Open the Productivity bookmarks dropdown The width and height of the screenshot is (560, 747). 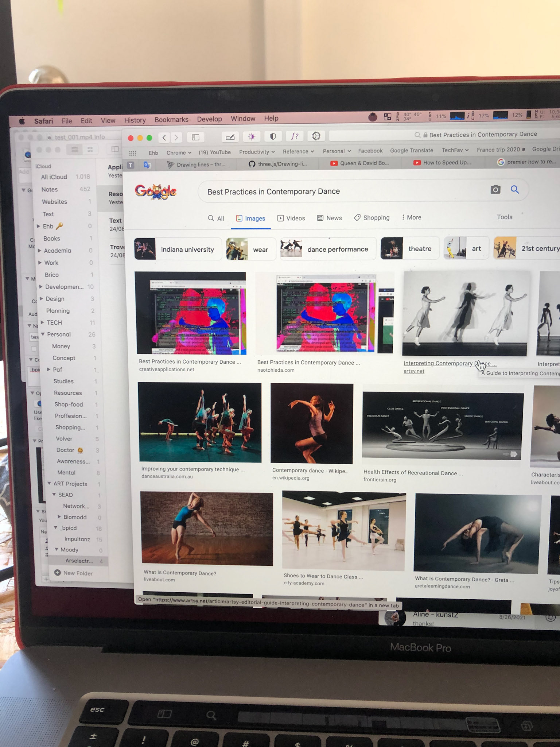tap(257, 152)
